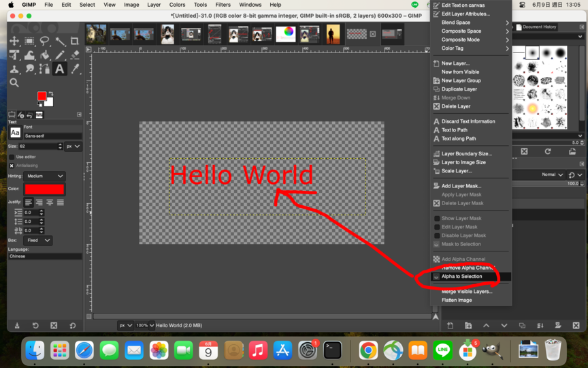Screen dimensions: 588x368
Task: Choose the Color Picker eyedropper tool
Action: pos(75,69)
